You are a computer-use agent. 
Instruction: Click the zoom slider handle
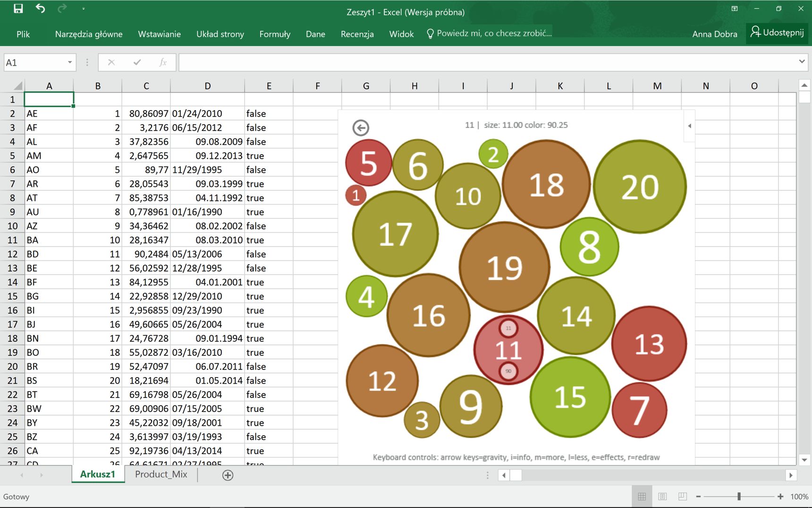739,497
